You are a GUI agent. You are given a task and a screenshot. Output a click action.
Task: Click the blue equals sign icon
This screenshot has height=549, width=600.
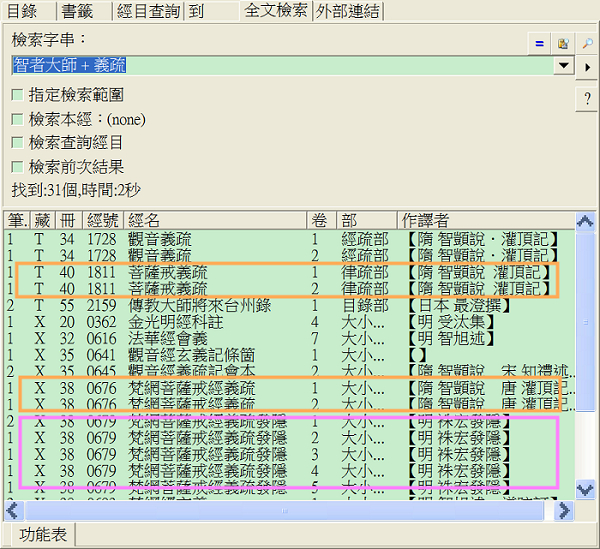tap(539, 43)
